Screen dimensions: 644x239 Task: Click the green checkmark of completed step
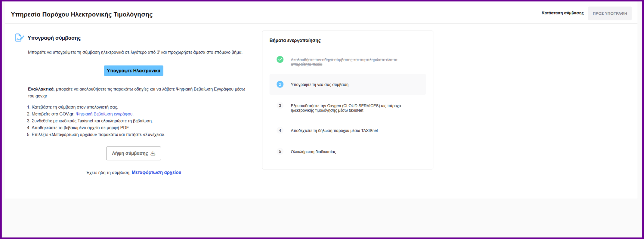pyautogui.click(x=280, y=60)
